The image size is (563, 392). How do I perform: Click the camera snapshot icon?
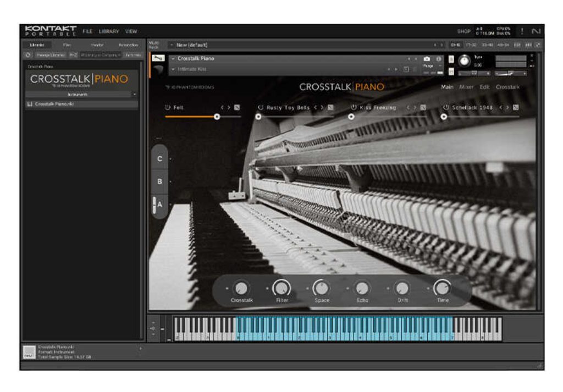point(427,58)
